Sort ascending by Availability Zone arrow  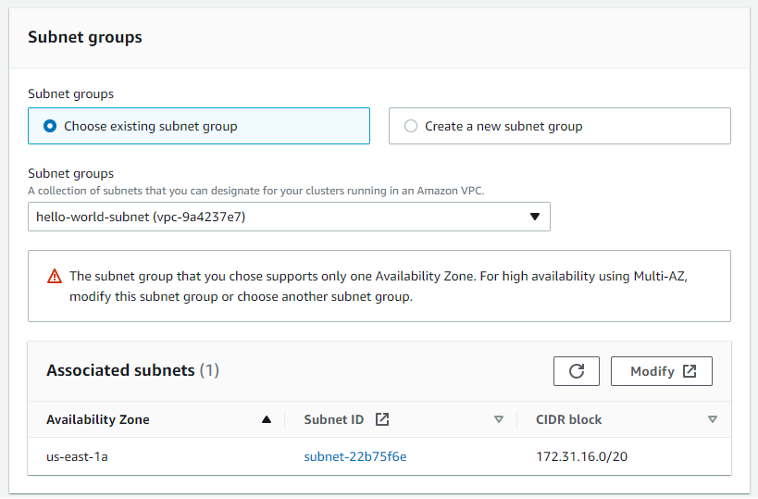click(x=266, y=420)
